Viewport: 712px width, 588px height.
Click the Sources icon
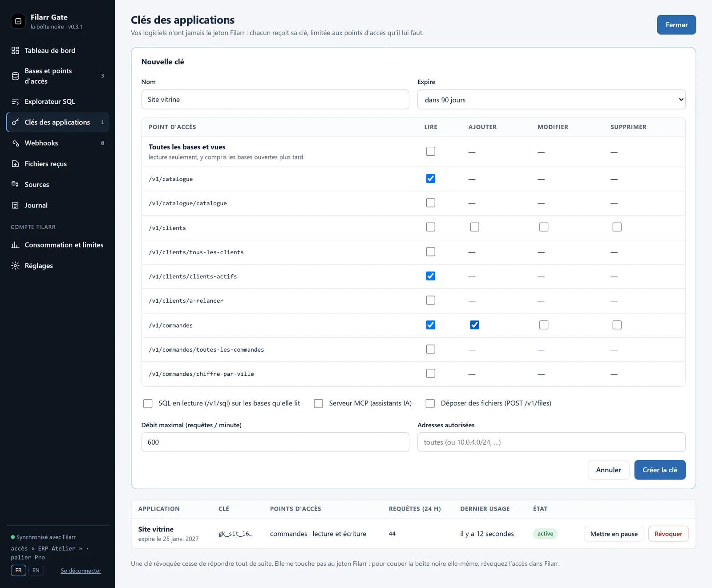point(15,184)
